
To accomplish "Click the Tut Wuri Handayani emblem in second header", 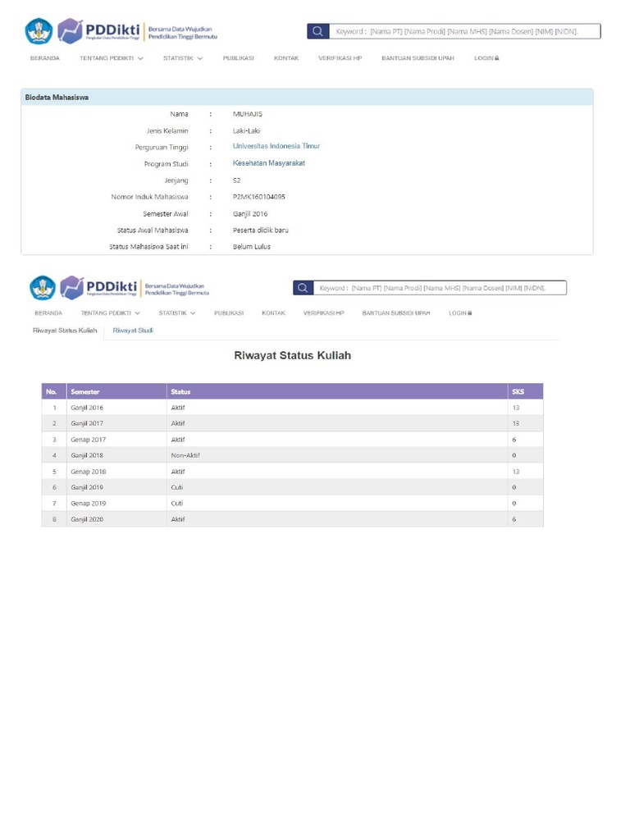I will 43,288.
